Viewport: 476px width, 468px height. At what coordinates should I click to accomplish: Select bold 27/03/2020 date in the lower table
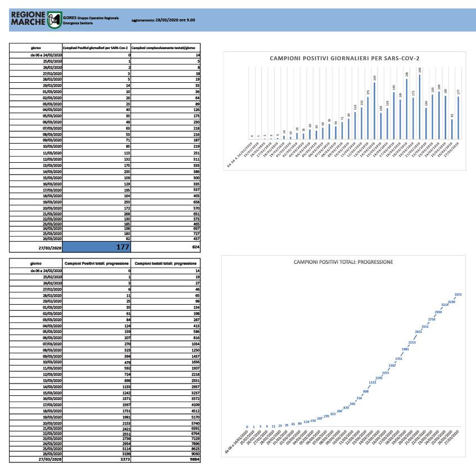pyautogui.click(x=50, y=459)
